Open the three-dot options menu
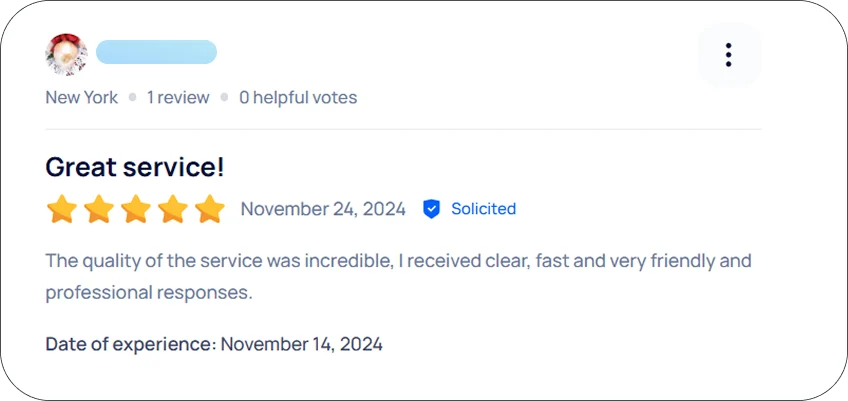The image size is (848, 401). click(x=729, y=55)
